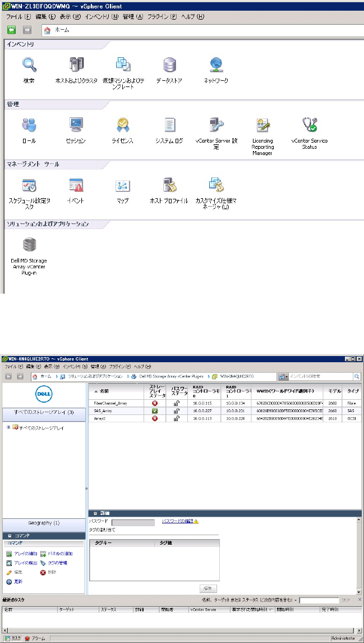Click the password lock icon for SAS_Array
The width and height of the screenshot is (364, 643).
coord(177,411)
